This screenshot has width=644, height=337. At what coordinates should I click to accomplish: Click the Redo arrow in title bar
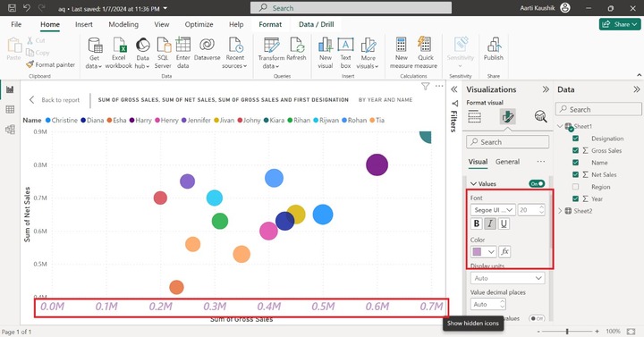coord(41,8)
